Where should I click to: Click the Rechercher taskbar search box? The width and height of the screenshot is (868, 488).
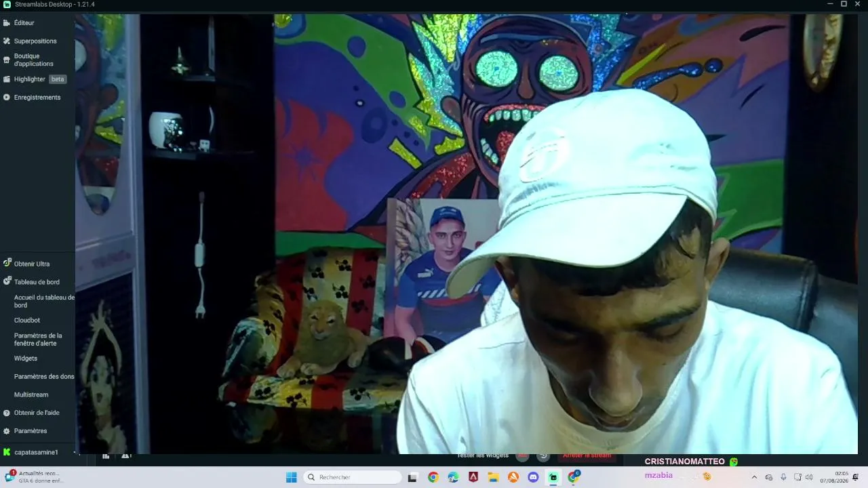[353, 477]
